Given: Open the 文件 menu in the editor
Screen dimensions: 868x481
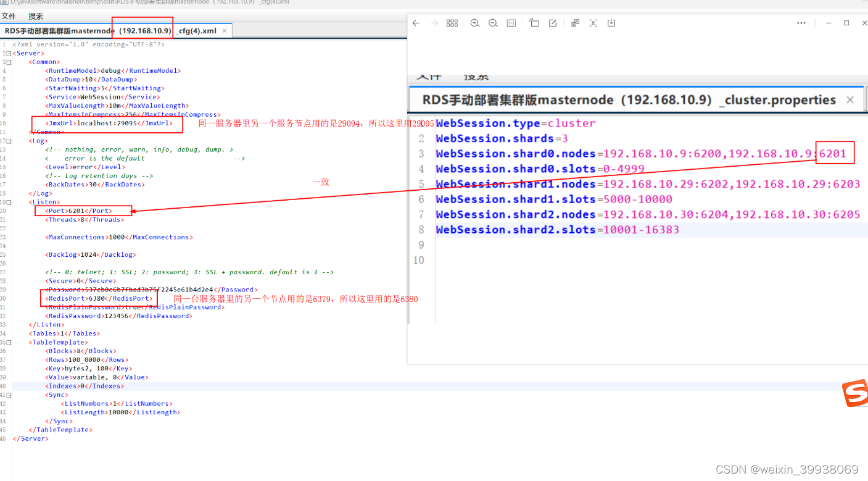Looking at the screenshot, I should click(x=9, y=16).
